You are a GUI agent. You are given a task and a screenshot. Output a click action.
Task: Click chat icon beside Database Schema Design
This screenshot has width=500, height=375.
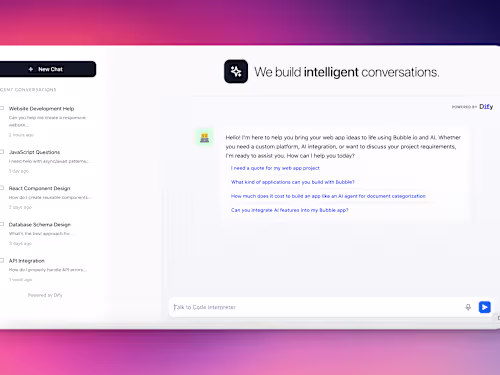click(x=2, y=224)
